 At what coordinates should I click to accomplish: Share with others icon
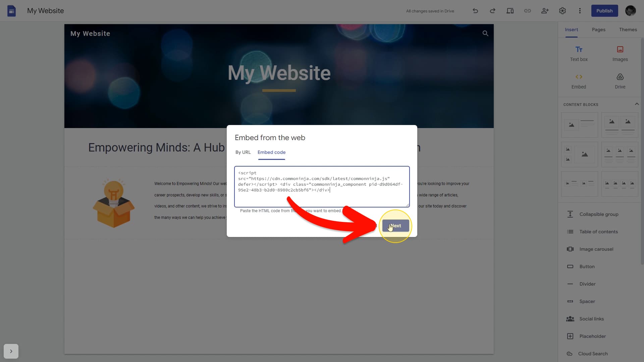coord(545,11)
